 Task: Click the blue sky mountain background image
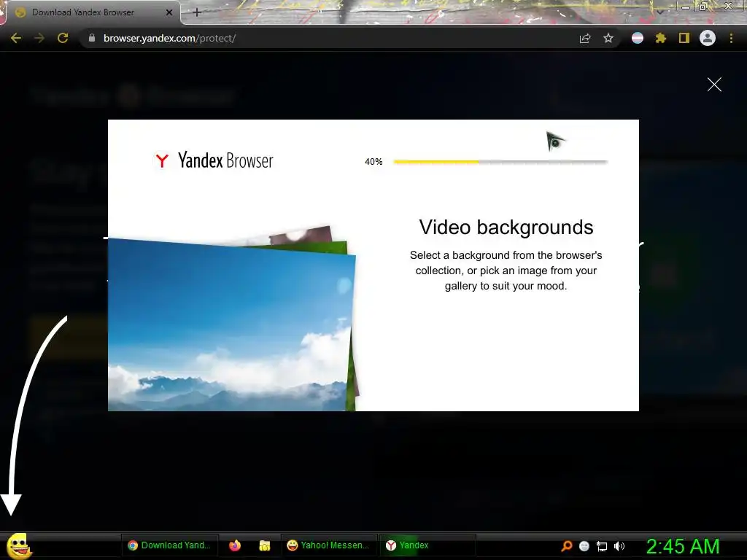[231, 326]
